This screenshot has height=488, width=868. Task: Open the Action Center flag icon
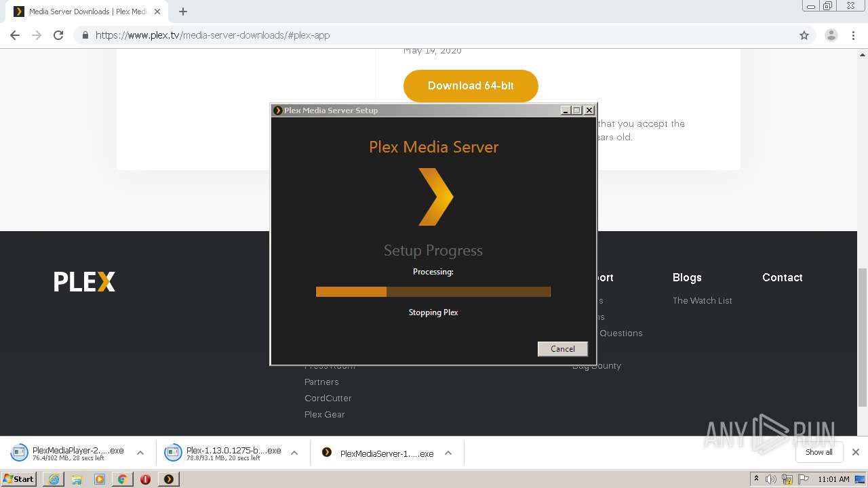pos(802,479)
